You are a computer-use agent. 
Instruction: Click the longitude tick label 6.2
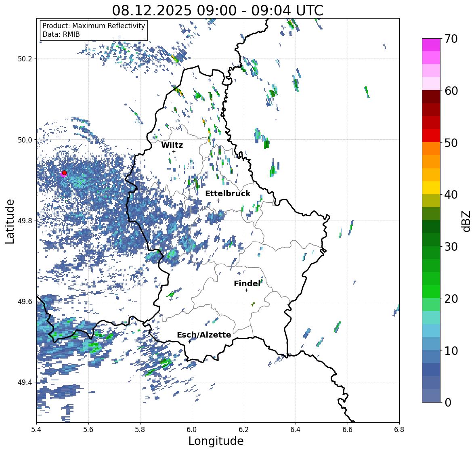[244, 430]
